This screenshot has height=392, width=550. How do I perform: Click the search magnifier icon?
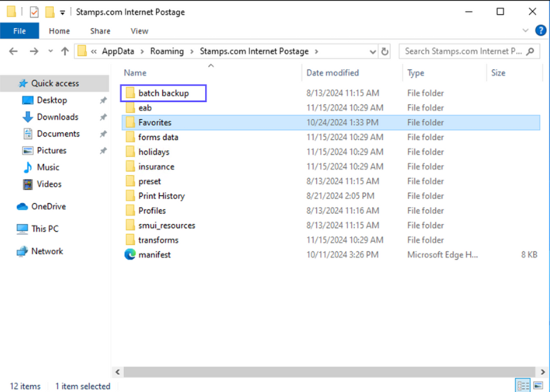[x=530, y=51]
